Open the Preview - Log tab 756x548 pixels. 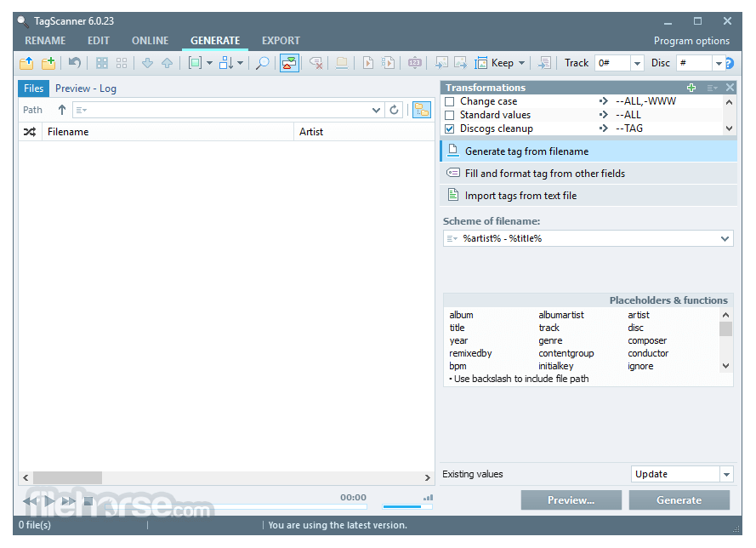click(x=86, y=88)
